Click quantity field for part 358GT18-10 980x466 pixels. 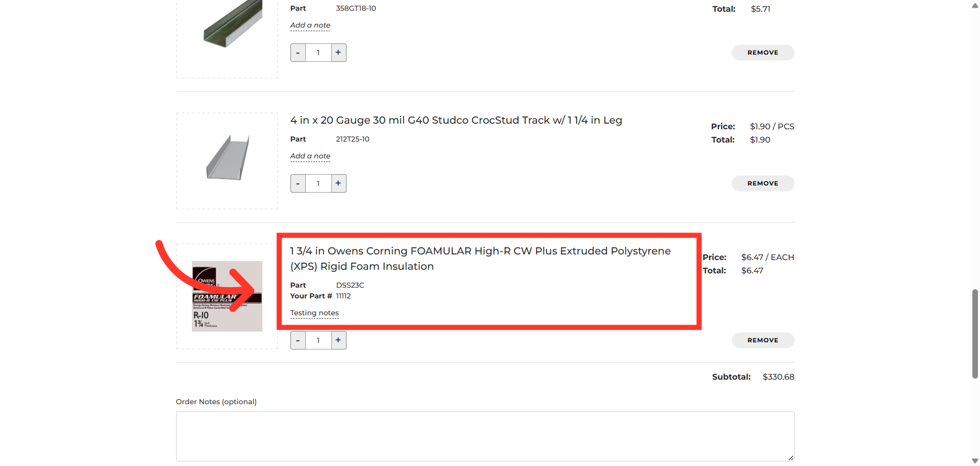(318, 53)
